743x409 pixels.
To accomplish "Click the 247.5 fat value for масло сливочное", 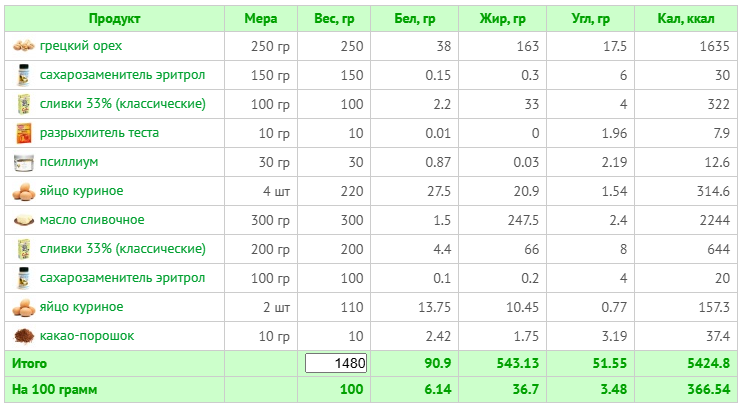I will click(x=523, y=220).
